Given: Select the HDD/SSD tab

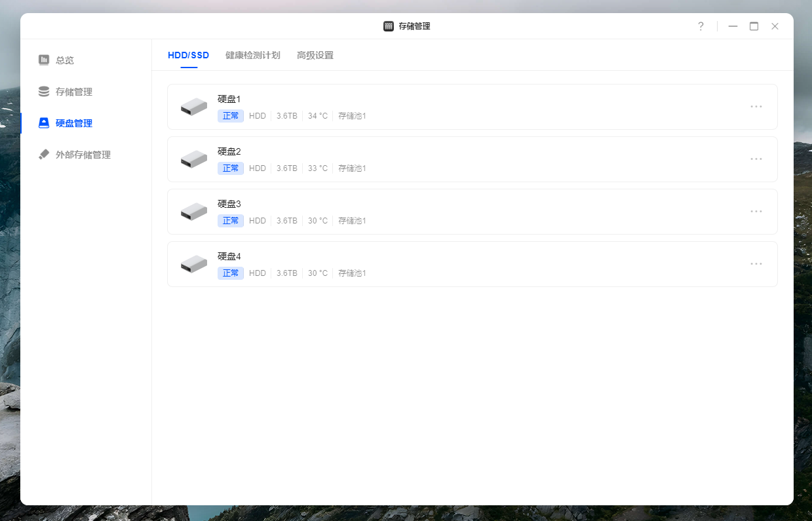Looking at the screenshot, I should coord(189,55).
